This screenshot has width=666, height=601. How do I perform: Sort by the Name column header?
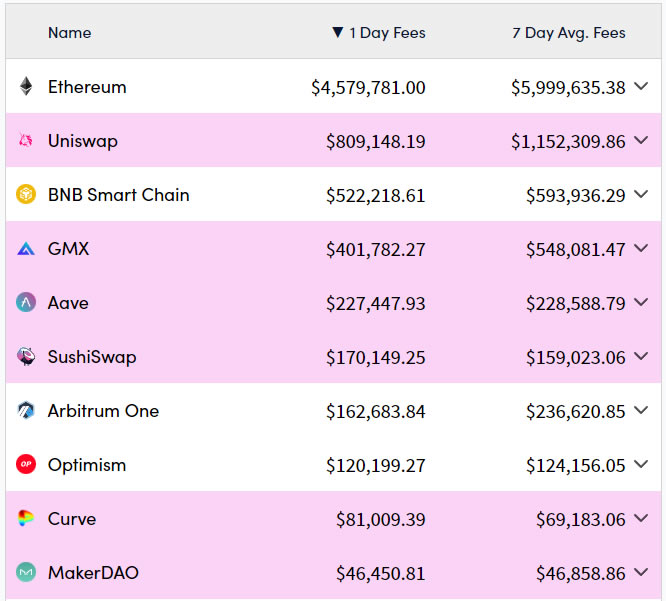(x=69, y=33)
